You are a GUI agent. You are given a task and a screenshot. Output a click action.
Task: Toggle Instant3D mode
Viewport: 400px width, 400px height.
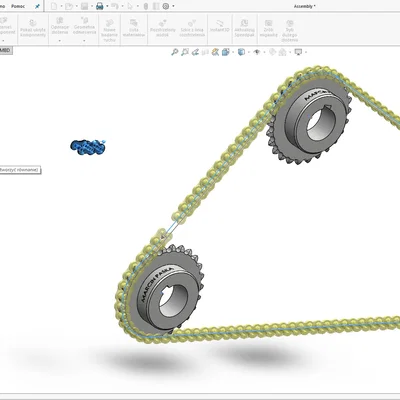(220, 26)
